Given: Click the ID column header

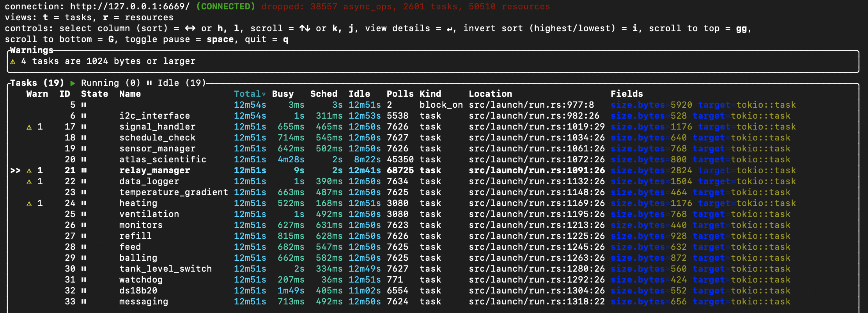Looking at the screenshot, I should coord(65,94).
